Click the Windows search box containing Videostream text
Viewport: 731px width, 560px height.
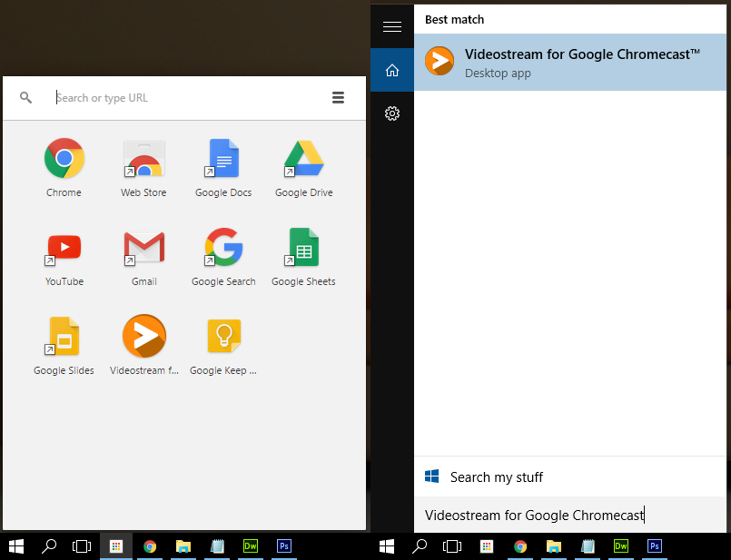click(x=570, y=516)
